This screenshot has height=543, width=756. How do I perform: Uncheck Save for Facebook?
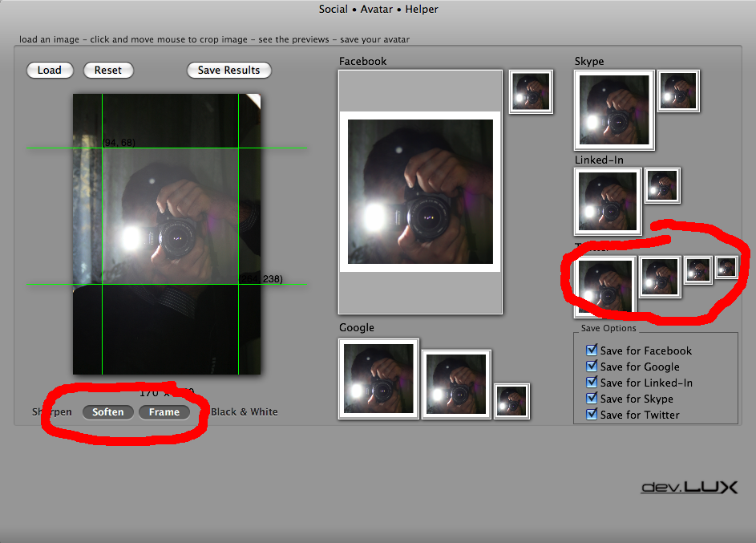(592, 351)
